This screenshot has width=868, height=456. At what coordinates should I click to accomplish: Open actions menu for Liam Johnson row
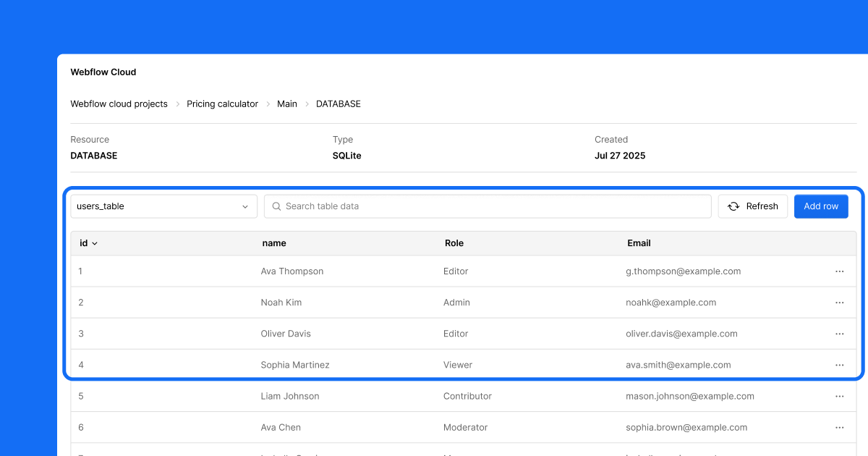pyautogui.click(x=839, y=396)
